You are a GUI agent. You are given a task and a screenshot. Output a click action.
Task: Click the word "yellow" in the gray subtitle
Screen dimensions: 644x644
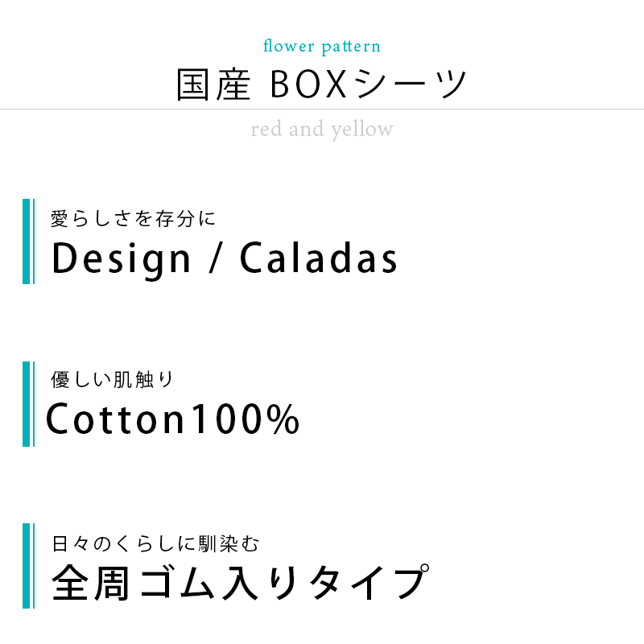pos(361,129)
